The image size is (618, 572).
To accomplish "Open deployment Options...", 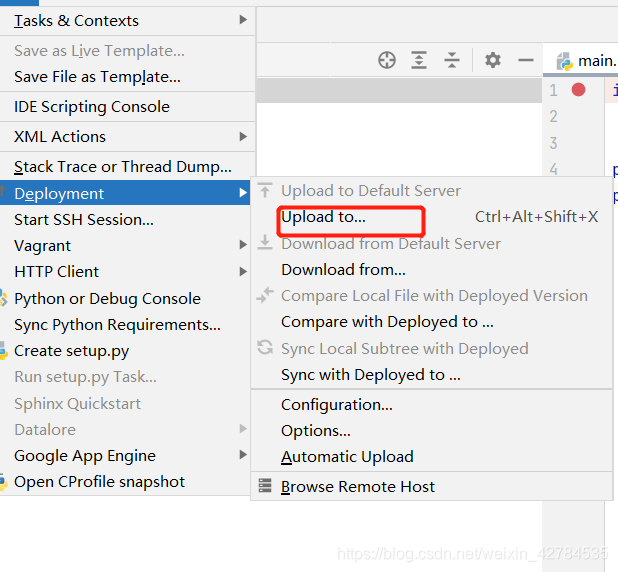I will [x=432, y=431].
